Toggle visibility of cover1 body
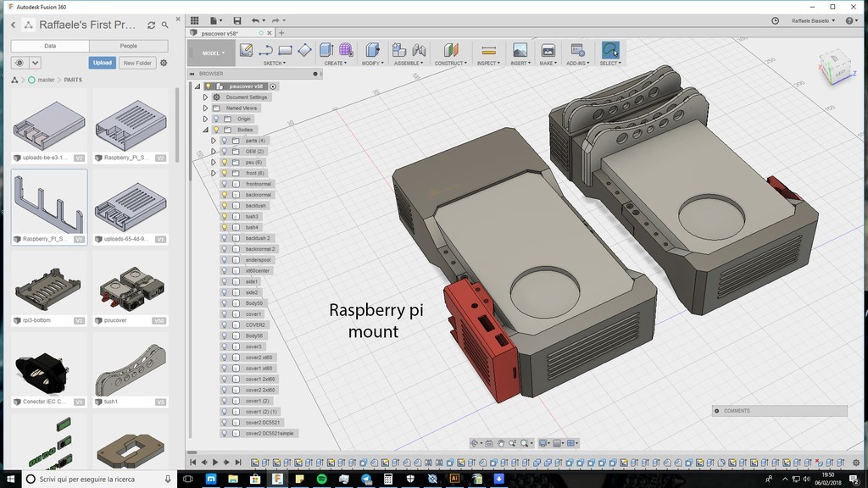 click(224, 313)
